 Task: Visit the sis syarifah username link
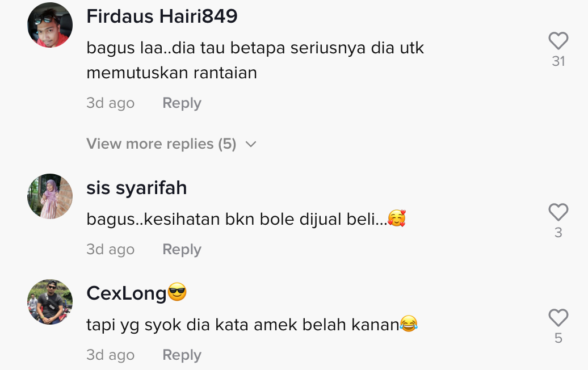click(136, 188)
